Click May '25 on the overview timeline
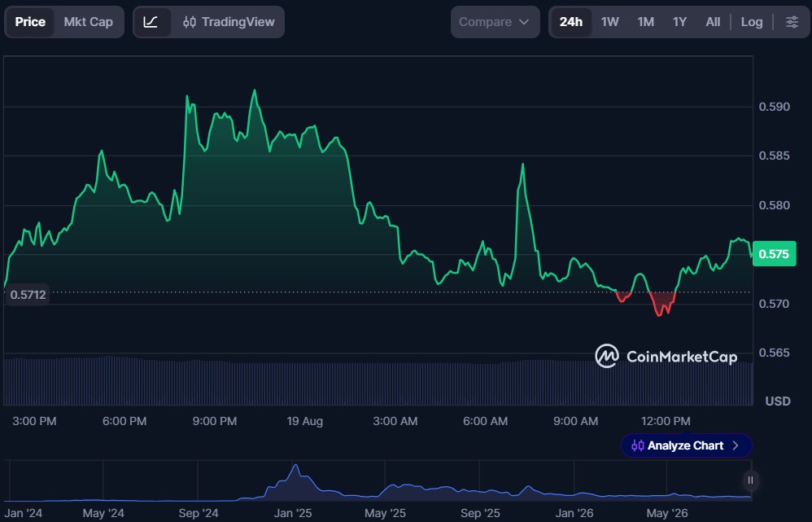 pos(385,513)
